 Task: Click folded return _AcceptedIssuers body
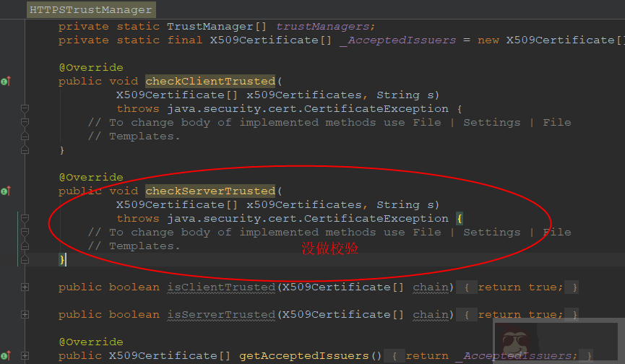point(491,356)
